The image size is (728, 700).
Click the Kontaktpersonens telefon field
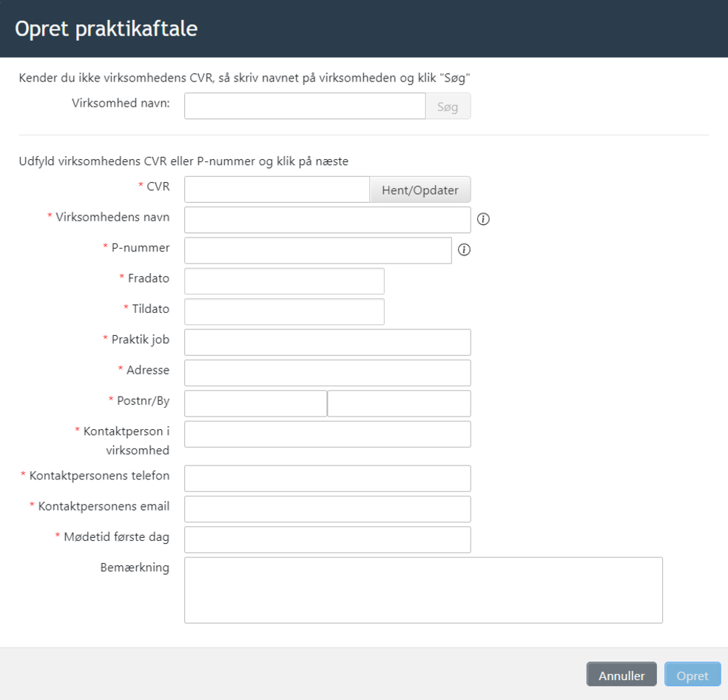(x=327, y=479)
